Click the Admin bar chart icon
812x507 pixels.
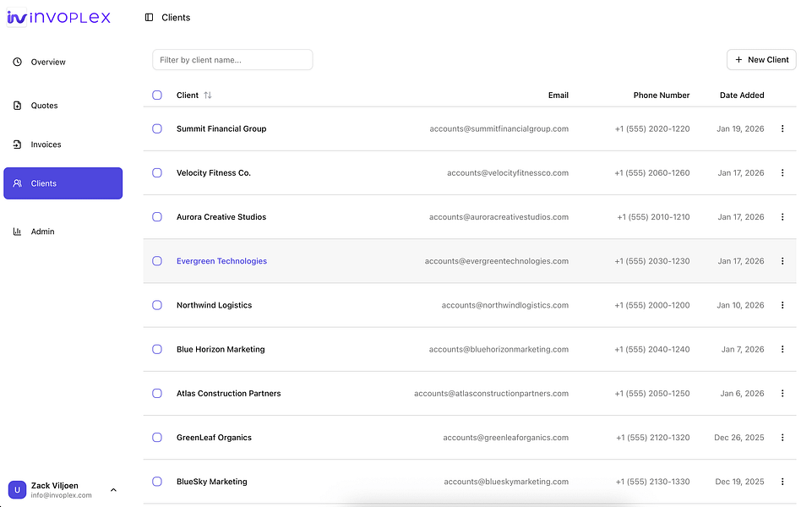point(18,232)
